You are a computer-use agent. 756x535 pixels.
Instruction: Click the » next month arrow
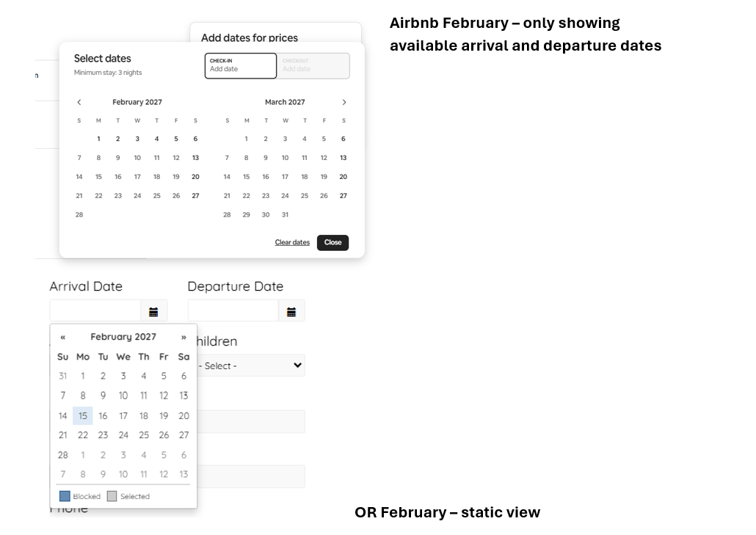(x=183, y=338)
